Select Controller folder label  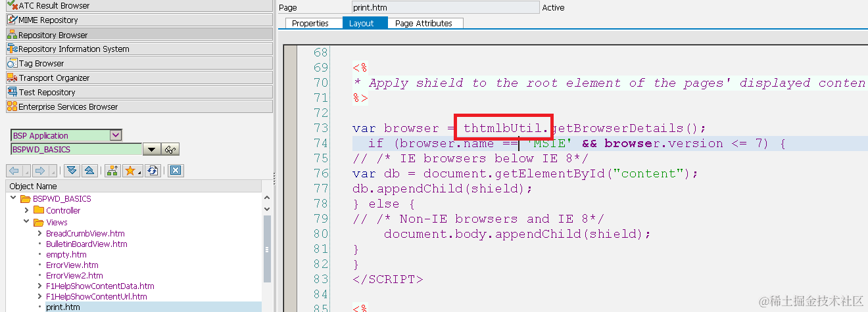pos(63,210)
